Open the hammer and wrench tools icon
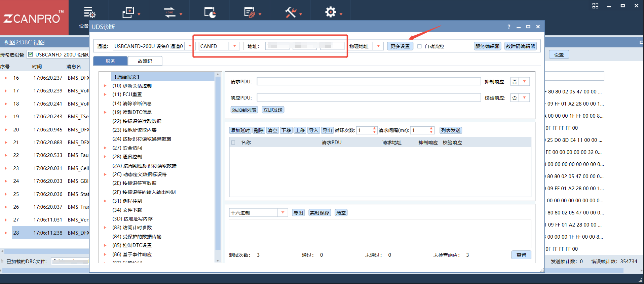The width and height of the screenshot is (644, 284). pos(291,12)
